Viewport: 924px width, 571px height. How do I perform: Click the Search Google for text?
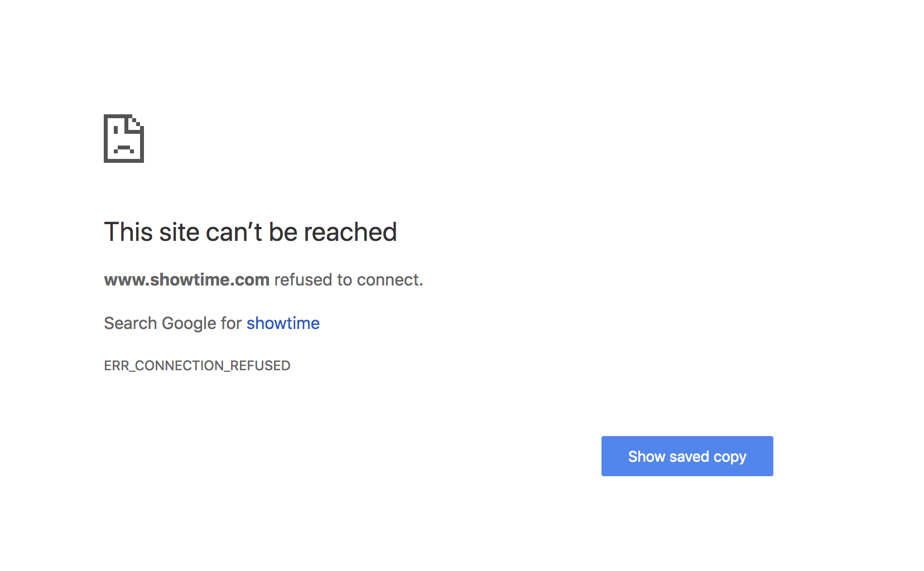173,323
